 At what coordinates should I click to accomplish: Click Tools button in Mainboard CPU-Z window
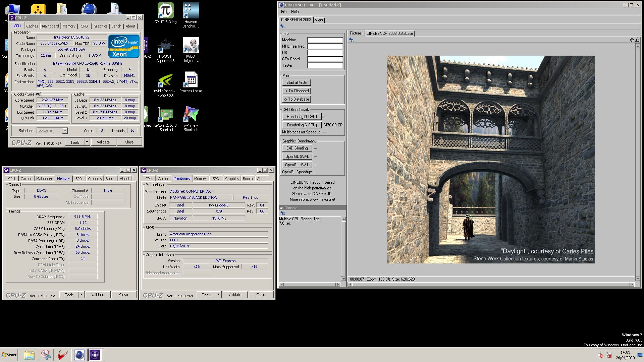tap(206, 295)
